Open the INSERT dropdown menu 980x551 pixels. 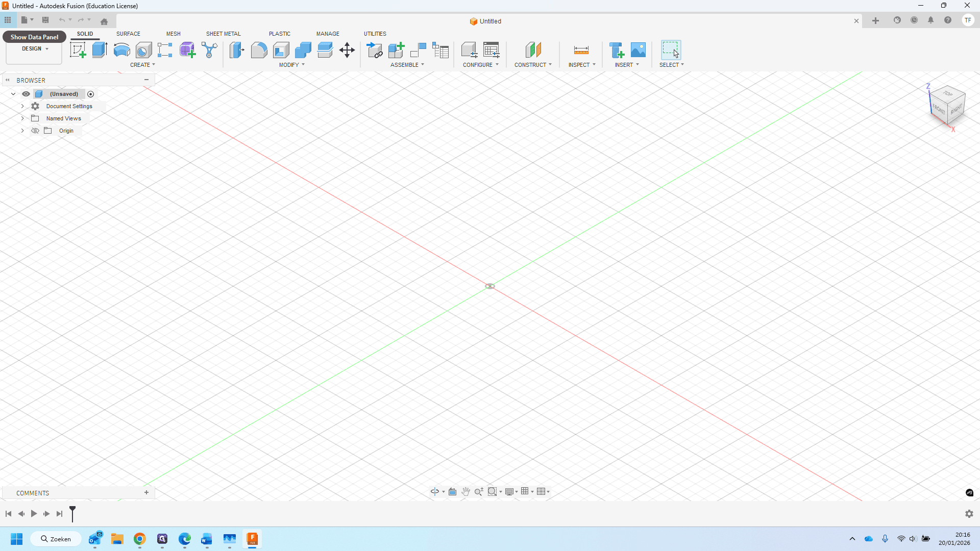tap(627, 65)
